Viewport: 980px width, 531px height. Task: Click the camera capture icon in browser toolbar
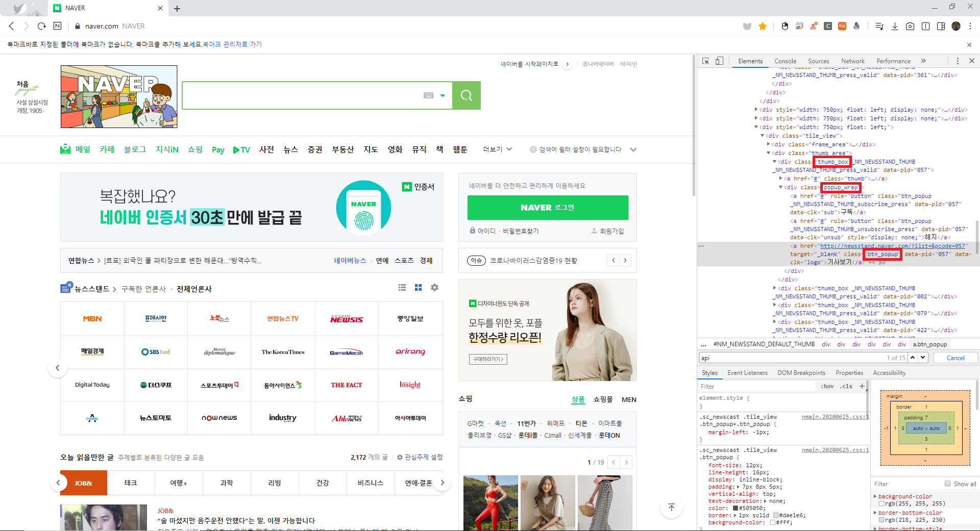910,26
